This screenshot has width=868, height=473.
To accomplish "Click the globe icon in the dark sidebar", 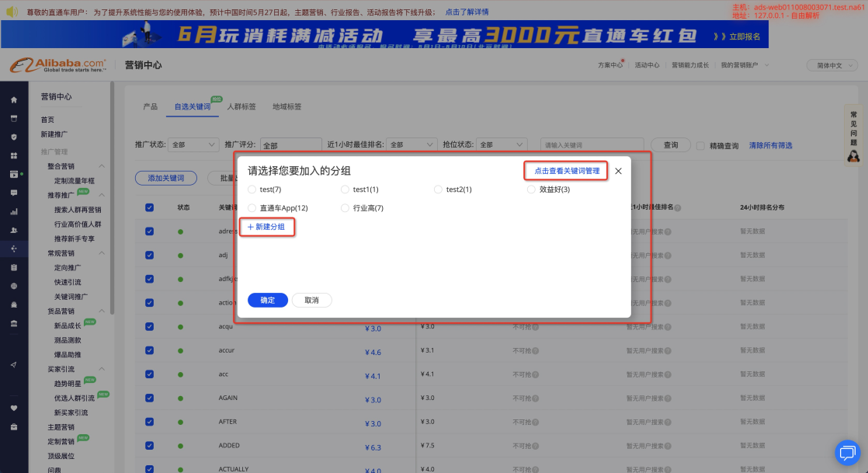I will (13, 286).
